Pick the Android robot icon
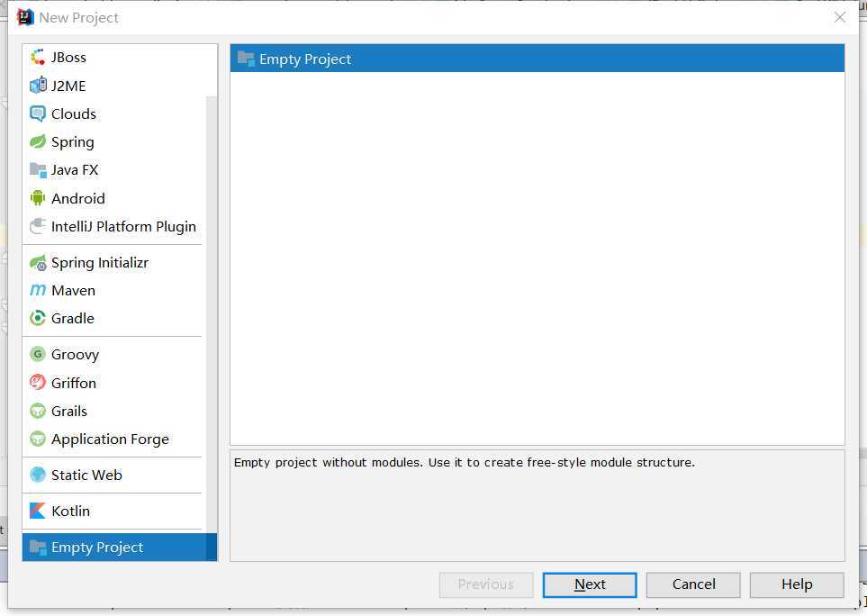This screenshot has height=616, width=867. 38,198
